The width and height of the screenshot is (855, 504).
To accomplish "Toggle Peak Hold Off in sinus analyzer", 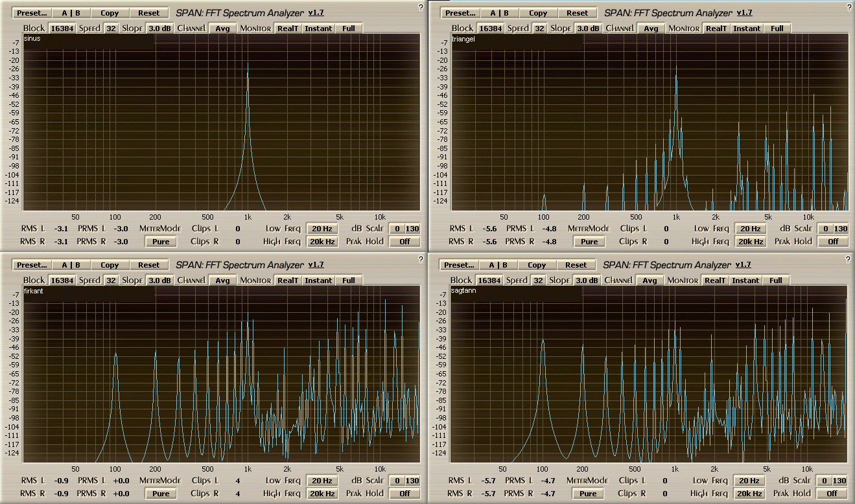I will (405, 242).
